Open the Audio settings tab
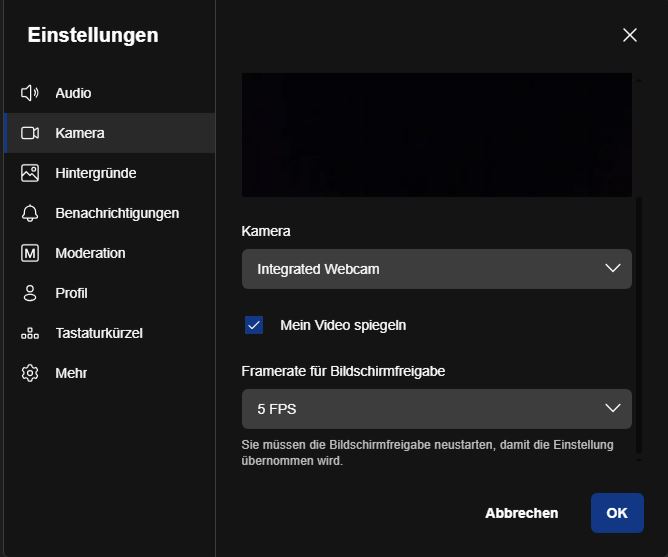 point(109,93)
